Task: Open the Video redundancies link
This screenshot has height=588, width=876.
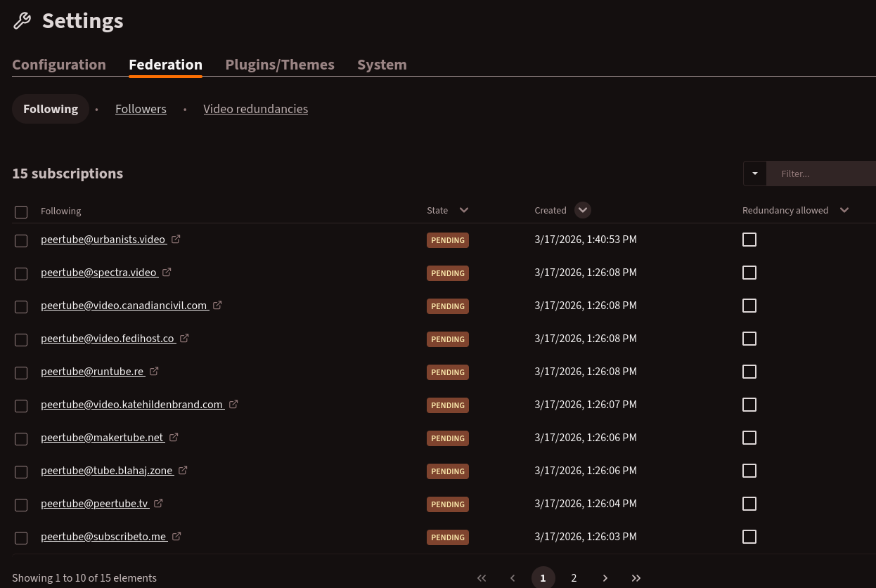Action: pyautogui.click(x=255, y=109)
